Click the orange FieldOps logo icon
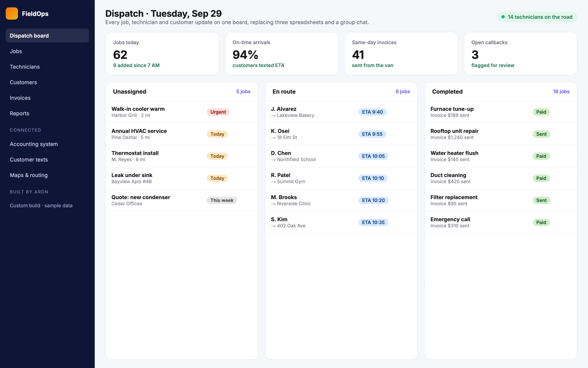Screen dimensions: 588x368 12,14
